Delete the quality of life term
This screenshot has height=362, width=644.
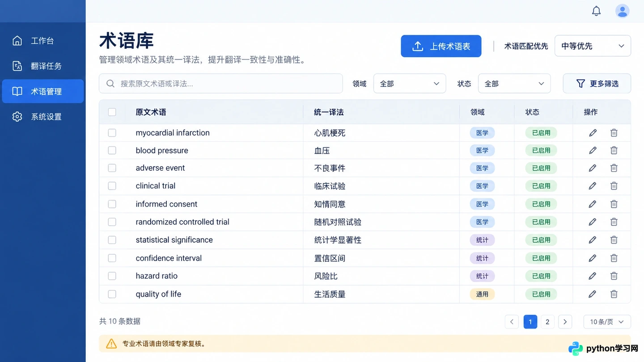pos(614,294)
